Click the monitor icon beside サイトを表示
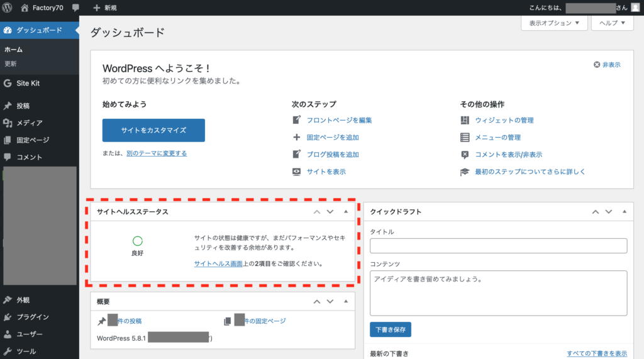This screenshot has width=644, height=359. pyautogui.click(x=297, y=172)
